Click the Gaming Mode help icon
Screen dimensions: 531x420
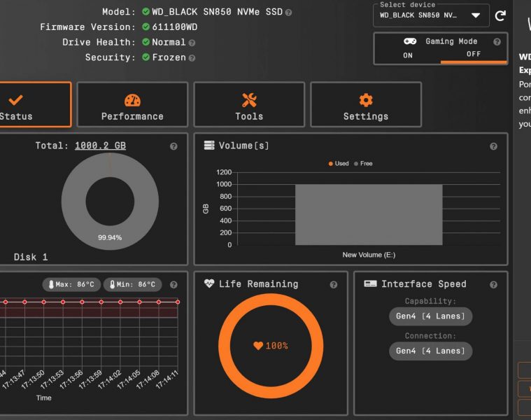(497, 42)
